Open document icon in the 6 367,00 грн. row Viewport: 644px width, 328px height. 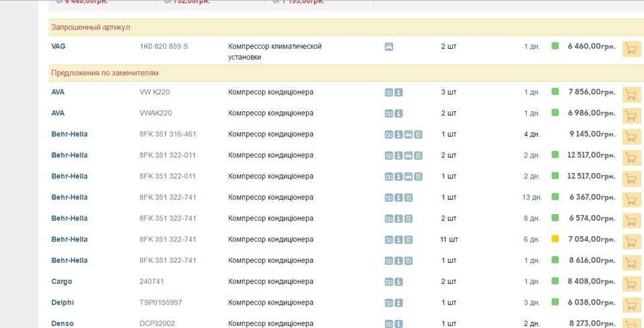pos(409,197)
